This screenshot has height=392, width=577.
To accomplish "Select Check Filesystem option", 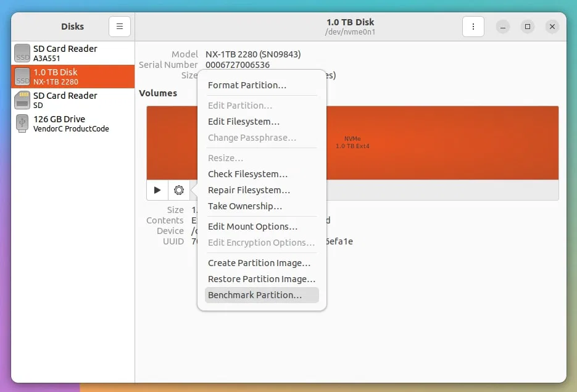I will click(x=247, y=174).
